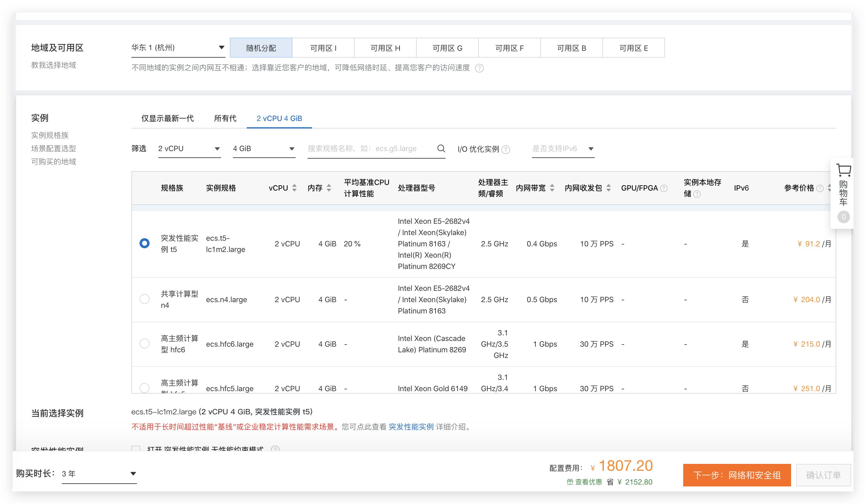The image size is (866, 504).
Task: Select 可用区 H zone button
Action: pos(385,48)
